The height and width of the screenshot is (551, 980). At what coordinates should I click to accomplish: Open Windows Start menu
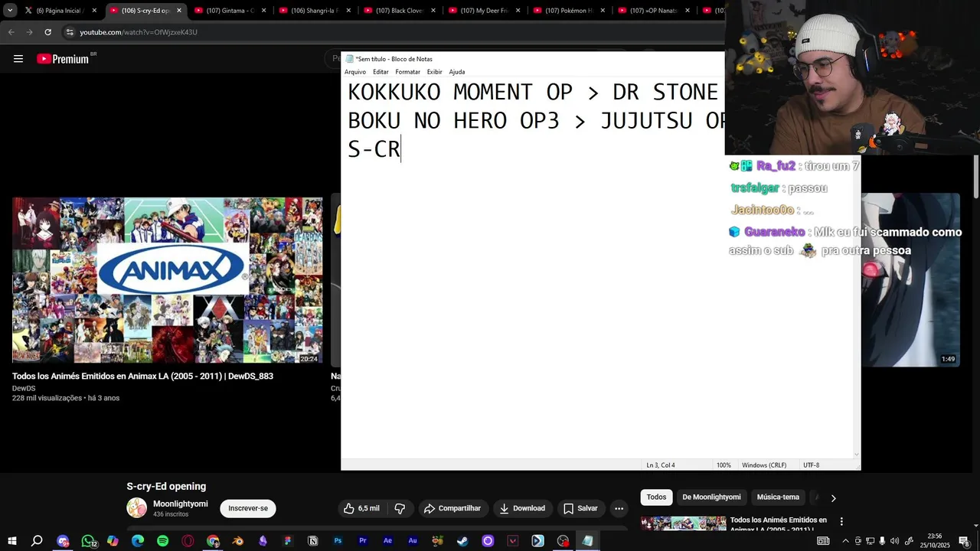click(x=11, y=541)
